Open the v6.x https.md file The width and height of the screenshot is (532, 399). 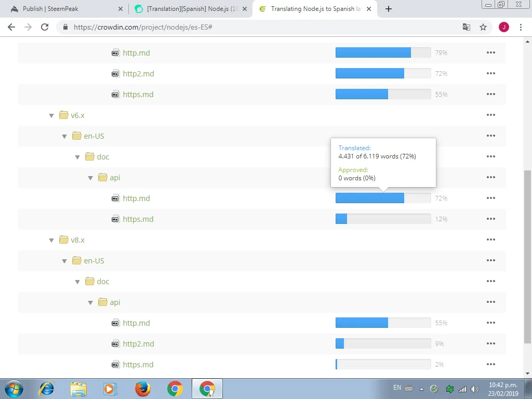(x=138, y=219)
